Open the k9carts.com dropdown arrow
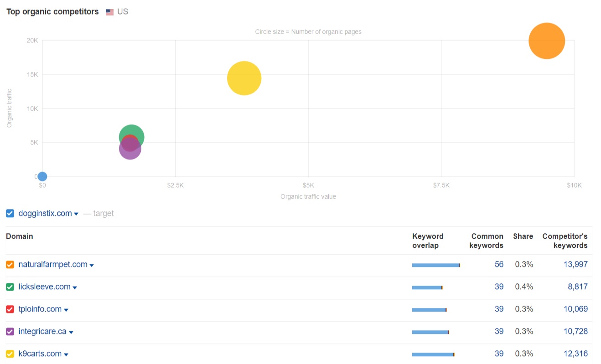Image resolution: width=601 pixels, height=364 pixels. [x=66, y=355]
